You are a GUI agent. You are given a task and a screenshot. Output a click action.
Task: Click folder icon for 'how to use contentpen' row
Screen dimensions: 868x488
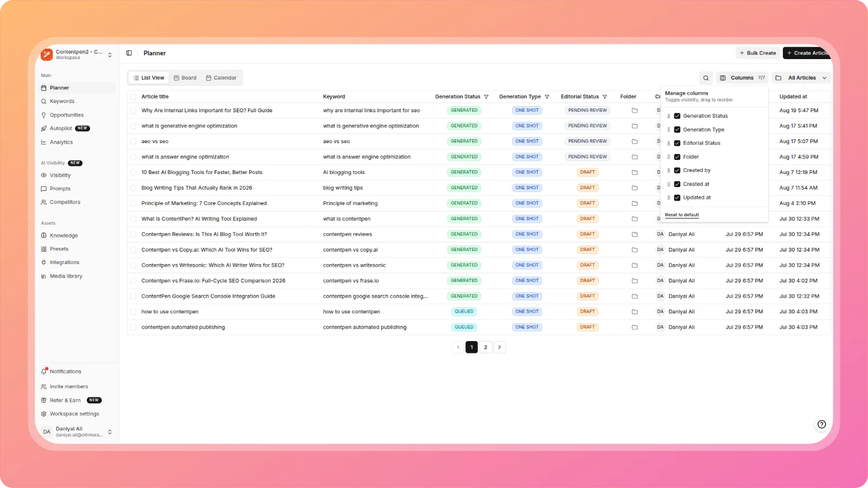point(635,312)
